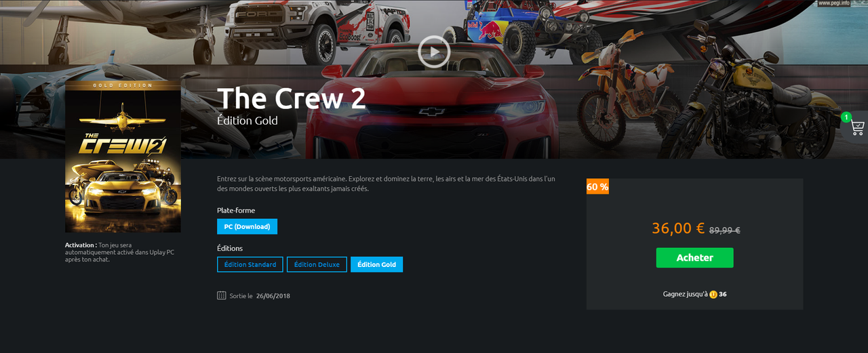The height and width of the screenshot is (353, 868).
Task: Click the cart item count badge
Action: 846,117
